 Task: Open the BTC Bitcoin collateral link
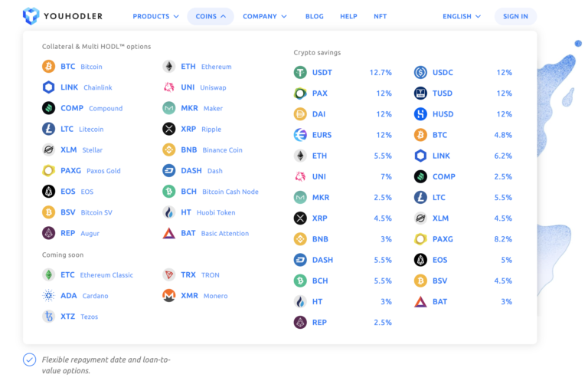(72, 67)
